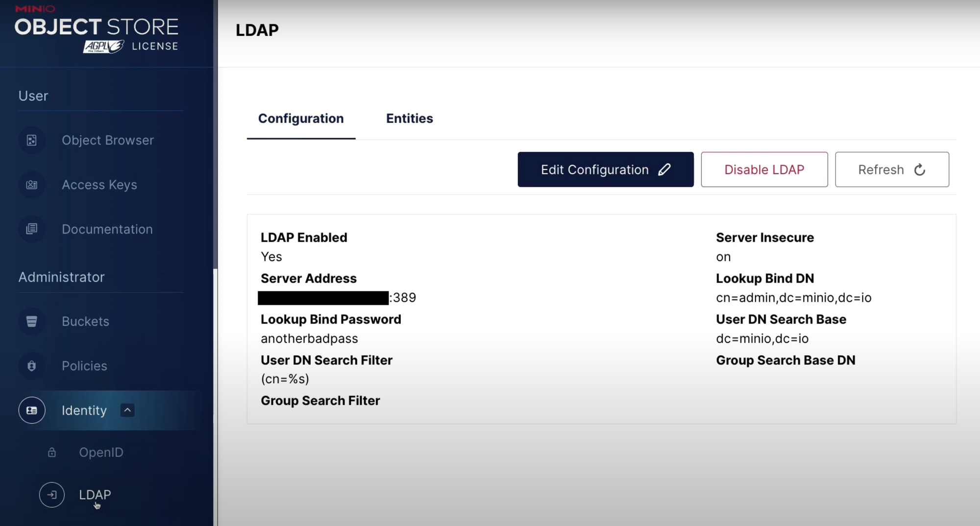The width and height of the screenshot is (980, 526).
Task: Select the OpenID submenu item
Action: coord(101,453)
